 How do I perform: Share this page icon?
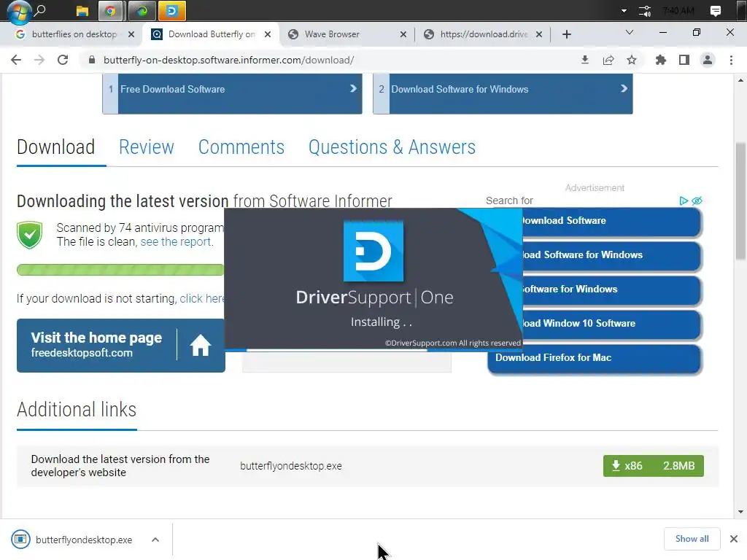608,60
